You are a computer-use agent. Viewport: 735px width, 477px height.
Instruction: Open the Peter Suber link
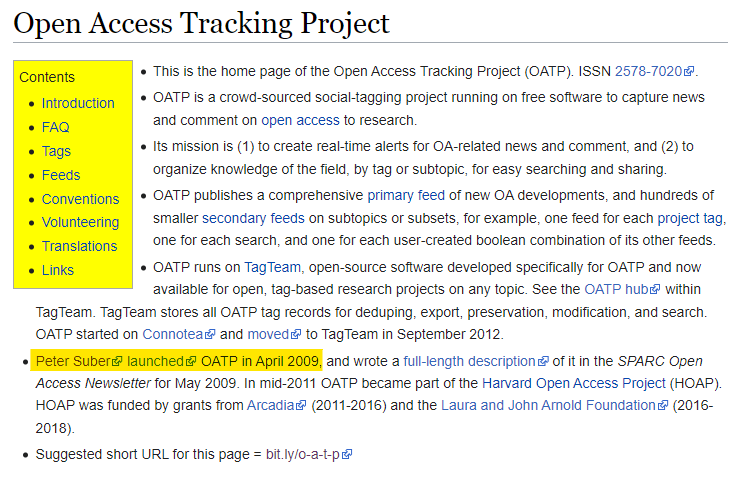(x=73, y=361)
